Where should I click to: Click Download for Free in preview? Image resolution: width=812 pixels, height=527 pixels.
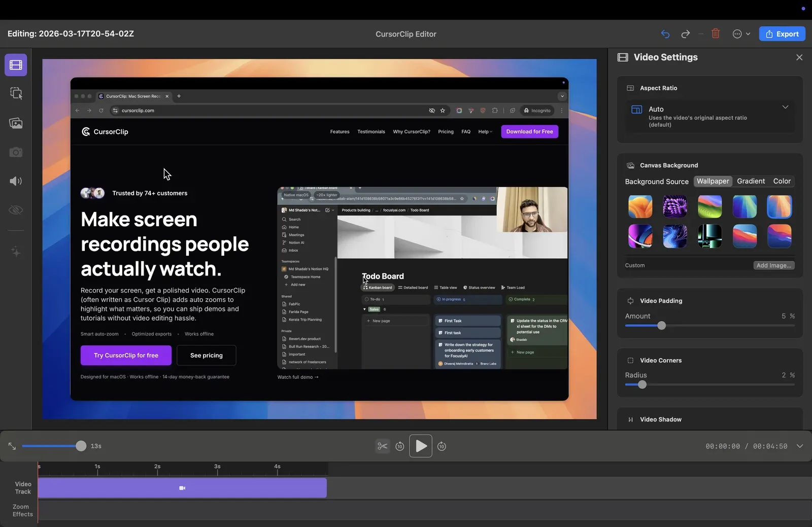pyautogui.click(x=530, y=131)
